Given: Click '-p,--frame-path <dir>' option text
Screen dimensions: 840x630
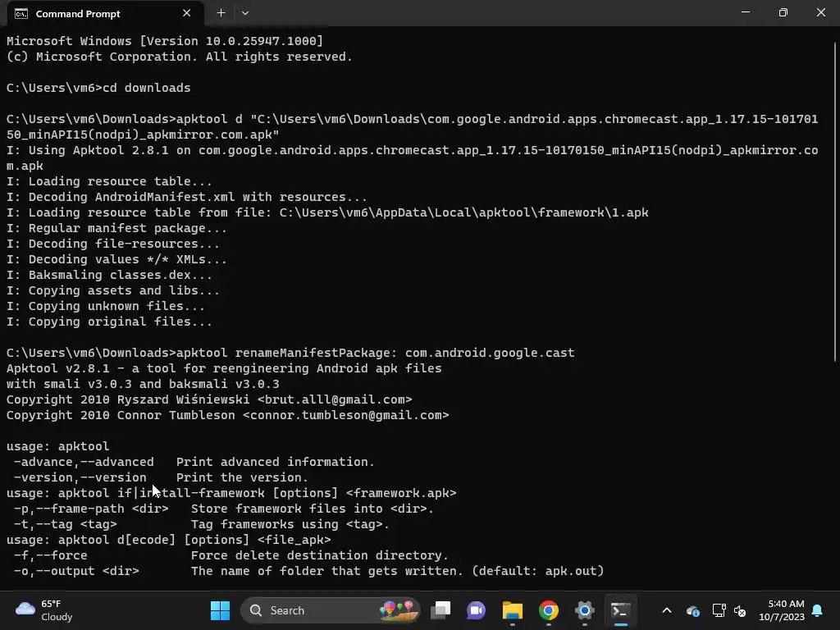Looking at the screenshot, I should pyautogui.click(x=91, y=509).
